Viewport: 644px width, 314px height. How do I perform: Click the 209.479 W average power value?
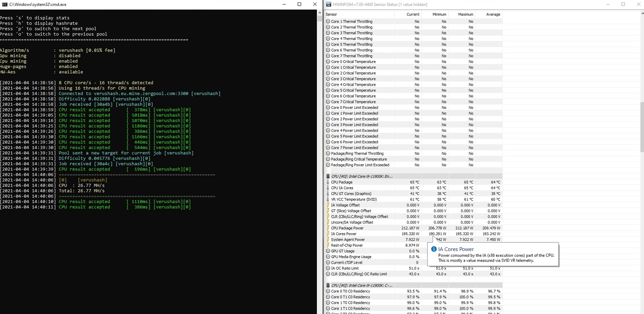tap(491, 228)
